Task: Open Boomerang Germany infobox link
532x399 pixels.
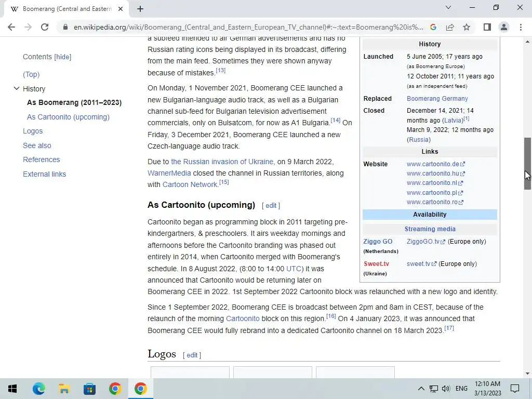Action: [437, 99]
